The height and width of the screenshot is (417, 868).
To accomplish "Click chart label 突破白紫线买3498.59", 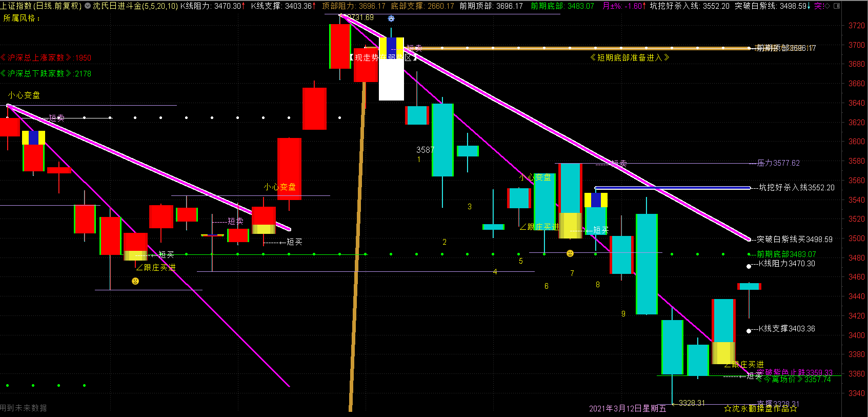I will tap(795, 240).
